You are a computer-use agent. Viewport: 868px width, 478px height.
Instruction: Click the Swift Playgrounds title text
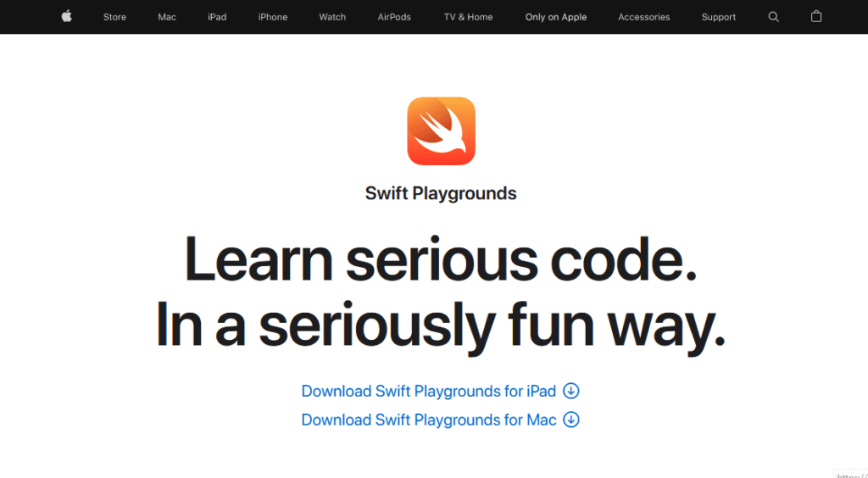pyautogui.click(x=441, y=193)
